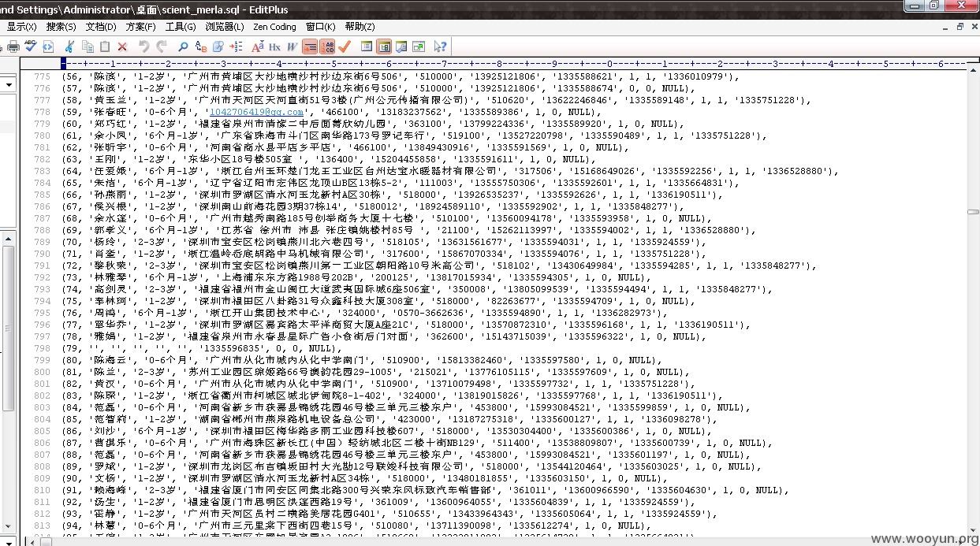Click line number 775 in gutter
The image size is (980, 546).
[42, 76]
